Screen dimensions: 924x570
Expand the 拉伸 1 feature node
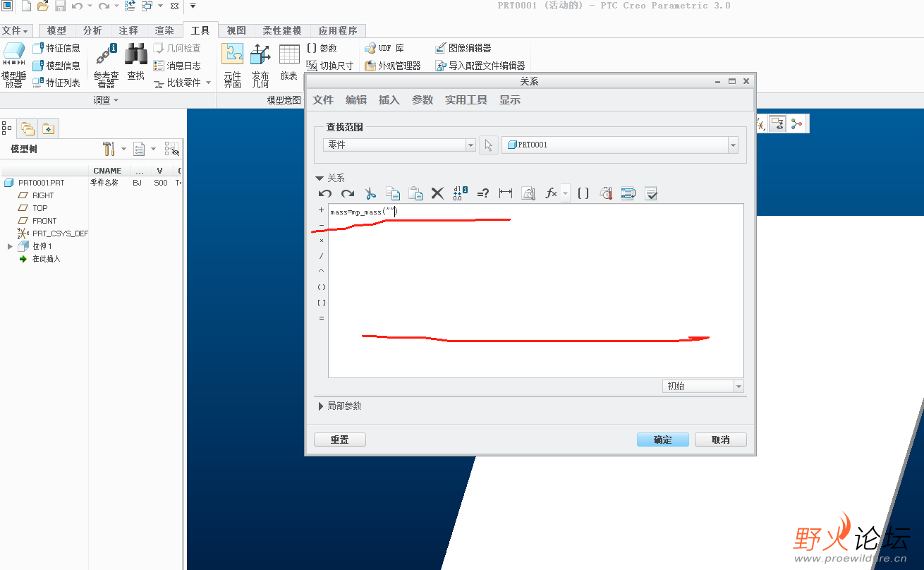click(x=10, y=246)
